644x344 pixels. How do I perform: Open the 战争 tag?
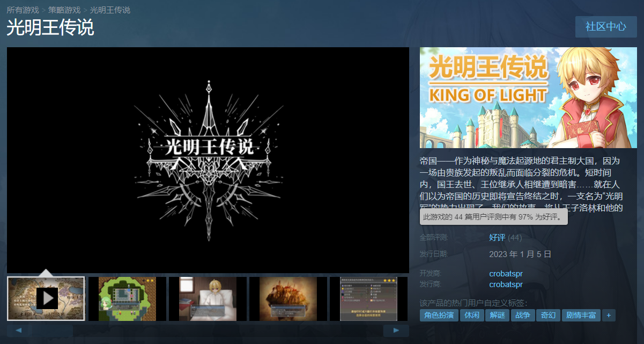523,316
